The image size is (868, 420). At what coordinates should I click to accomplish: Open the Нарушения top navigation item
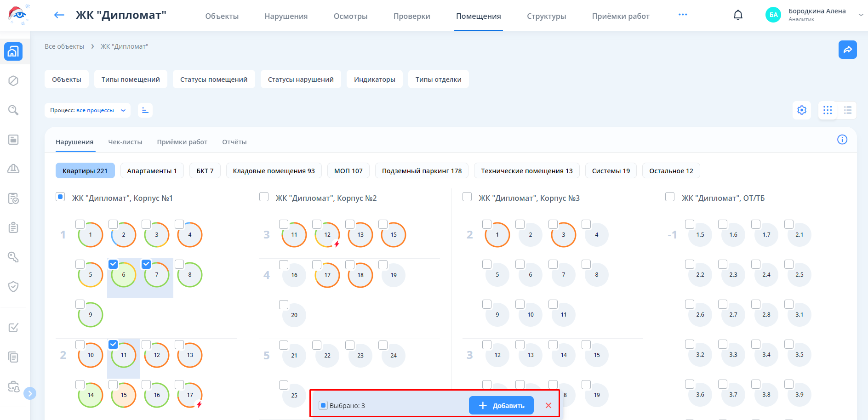tap(286, 16)
